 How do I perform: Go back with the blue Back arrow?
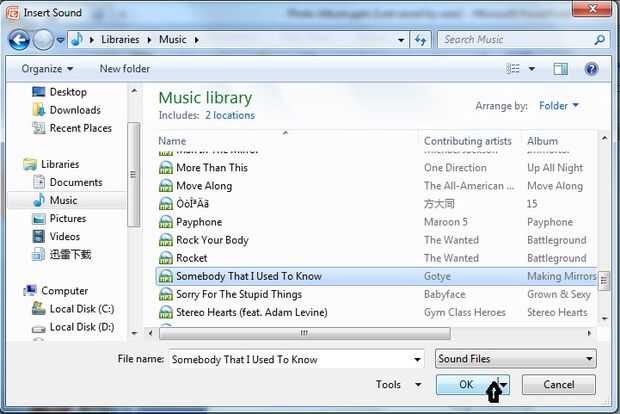[x=19, y=40]
